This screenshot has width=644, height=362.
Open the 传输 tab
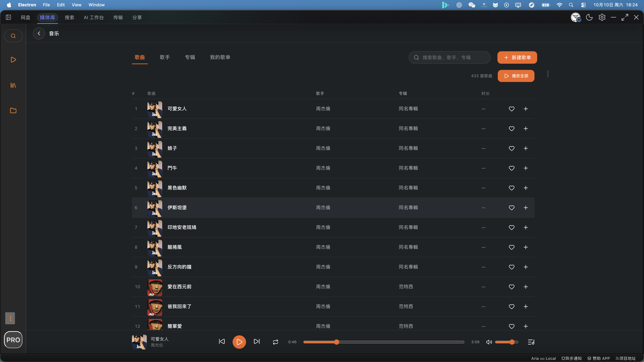(x=118, y=17)
